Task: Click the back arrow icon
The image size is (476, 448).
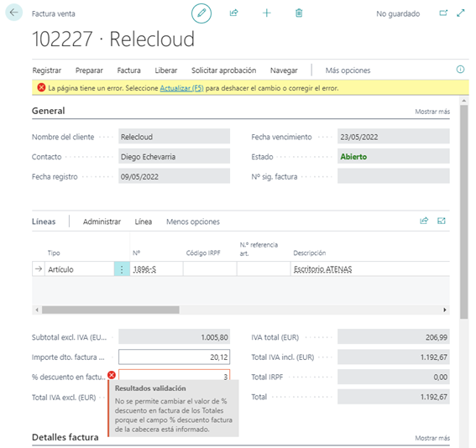Action: (x=13, y=13)
